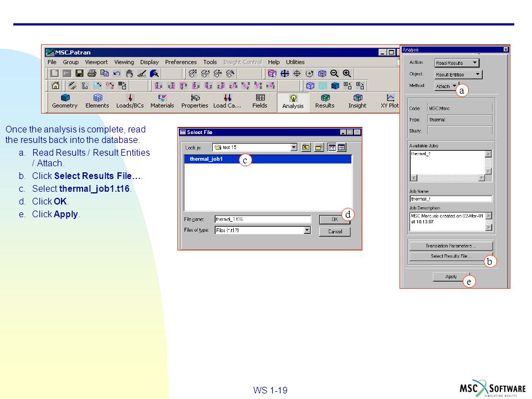Viewport: 532px width, 399px height.
Task: Click the shaded solid cube display icon
Action: [335, 85]
